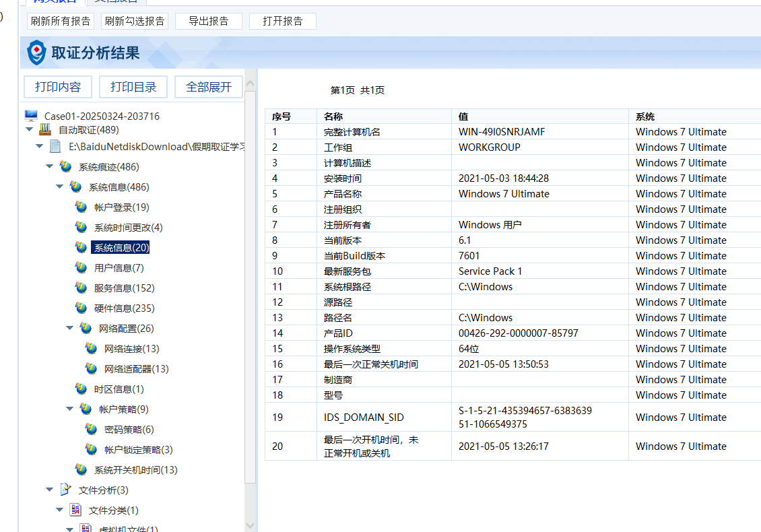Select 时区信息(1) tree item
This screenshot has width=761, height=532.
point(119,389)
